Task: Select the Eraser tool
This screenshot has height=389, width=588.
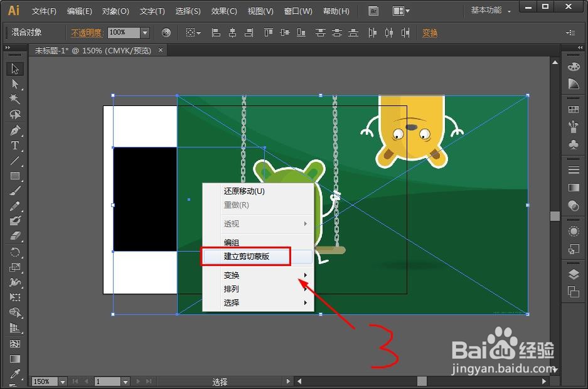Action: [15, 236]
